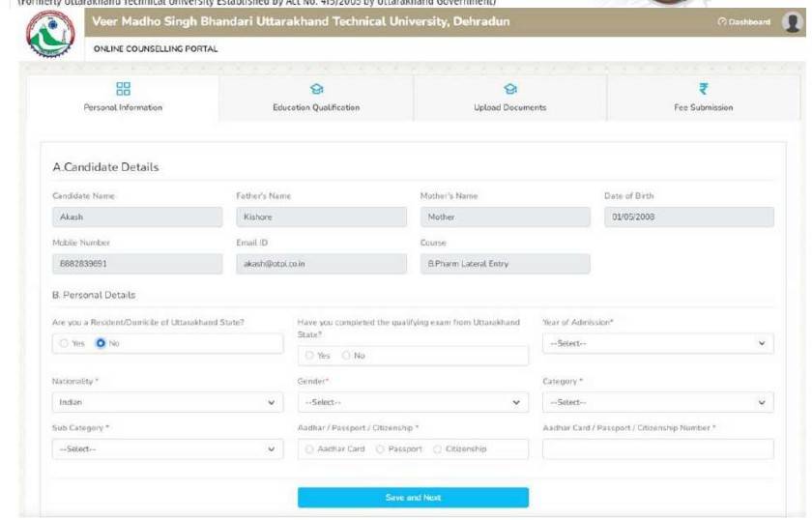
Task: Click the Education Qualification graduation cap icon
Action: [x=316, y=89]
